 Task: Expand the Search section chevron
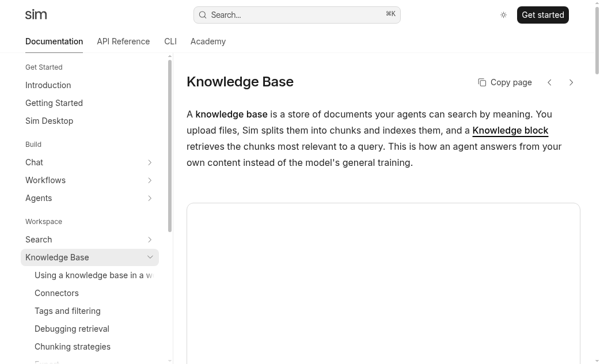(150, 240)
